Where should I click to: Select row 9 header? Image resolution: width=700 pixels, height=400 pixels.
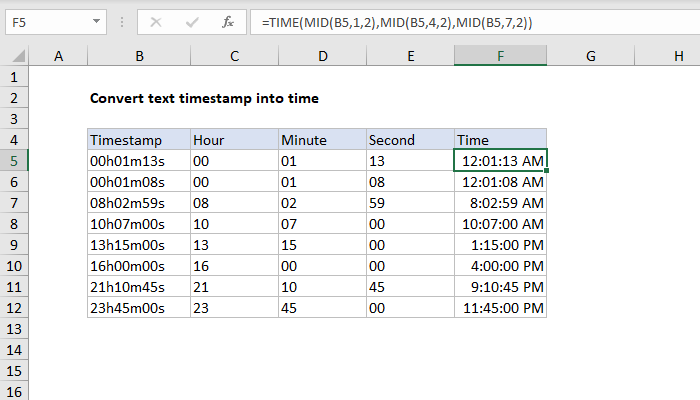(x=14, y=245)
